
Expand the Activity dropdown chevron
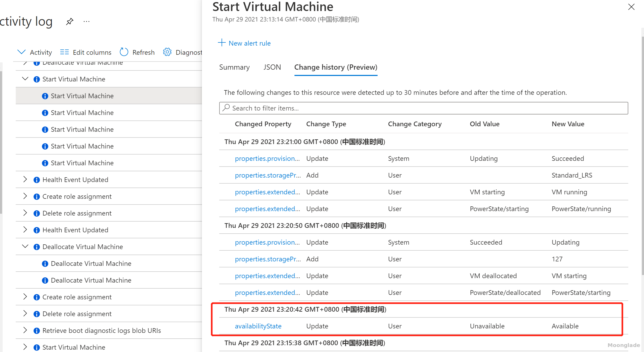(22, 52)
